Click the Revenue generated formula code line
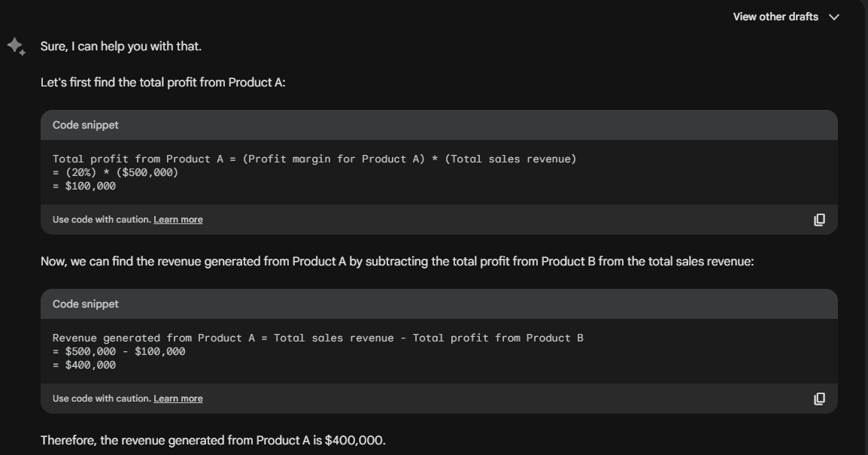868x455 pixels. coord(317,338)
